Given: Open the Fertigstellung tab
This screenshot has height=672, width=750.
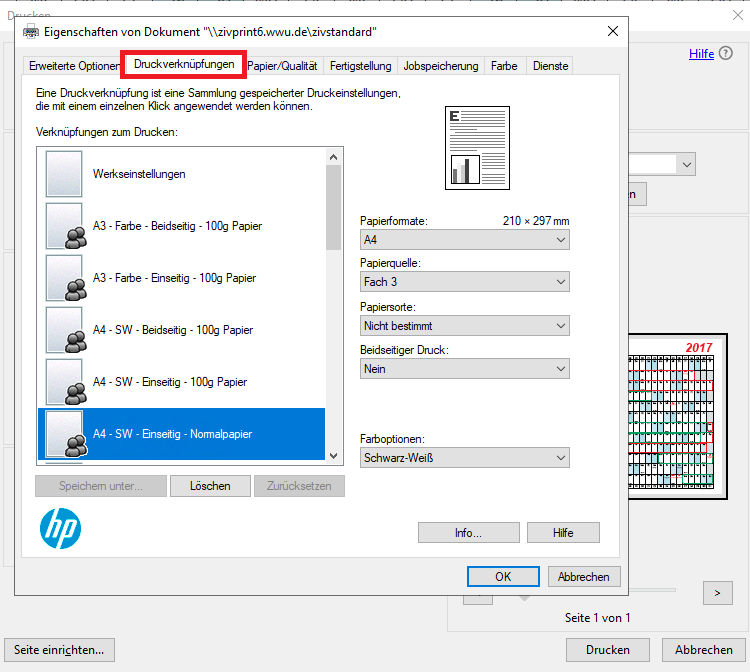Looking at the screenshot, I should pos(361,66).
